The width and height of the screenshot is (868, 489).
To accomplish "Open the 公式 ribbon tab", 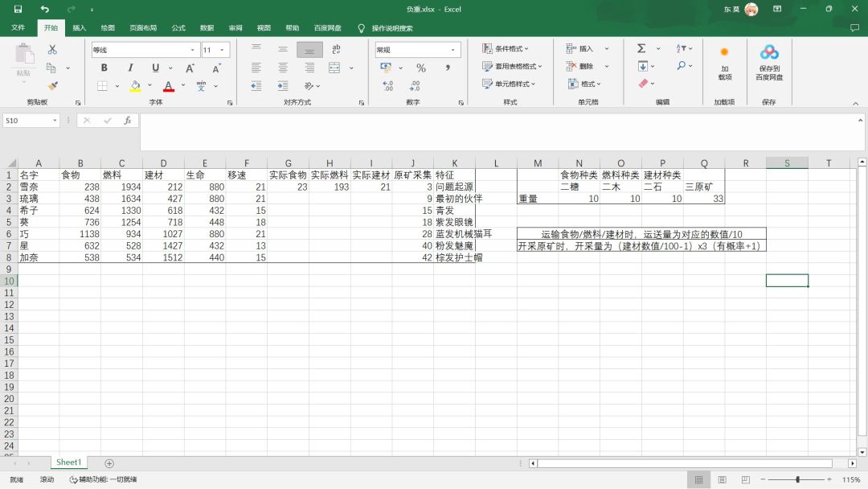I will [x=178, y=28].
